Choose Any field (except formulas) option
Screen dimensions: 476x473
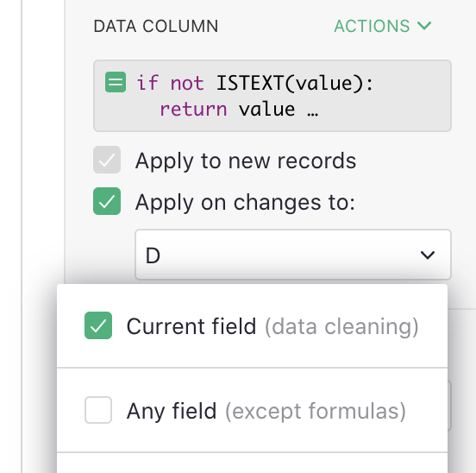(x=252, y=410)
